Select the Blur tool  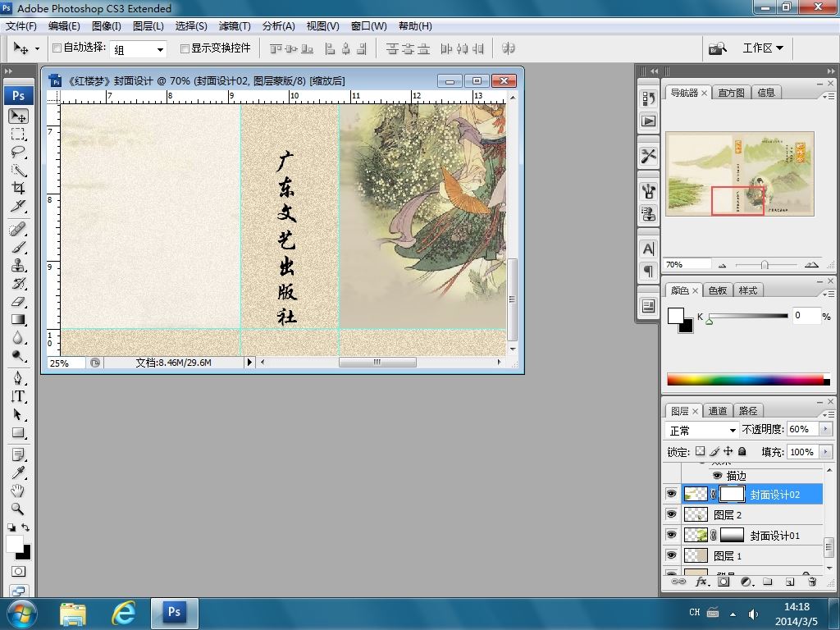coord(19,337)
